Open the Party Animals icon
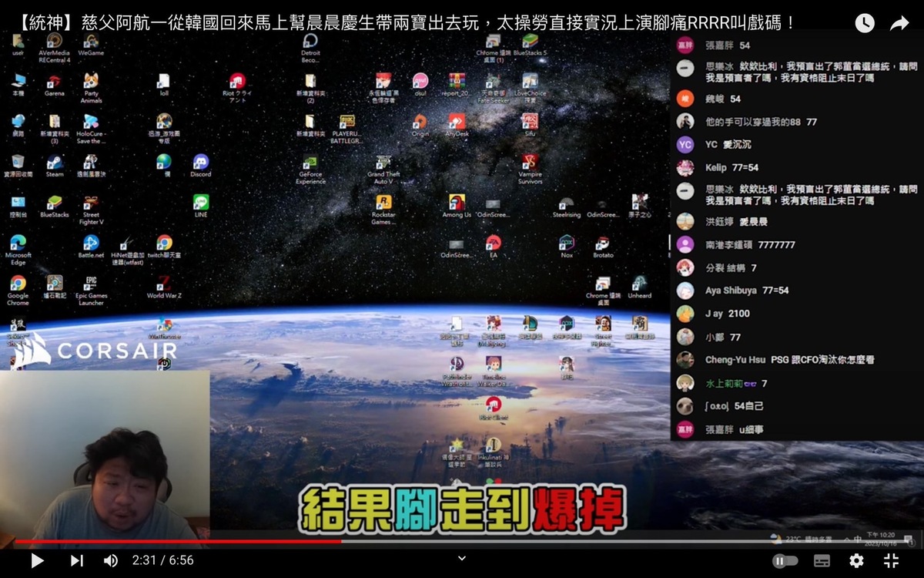 91,87
